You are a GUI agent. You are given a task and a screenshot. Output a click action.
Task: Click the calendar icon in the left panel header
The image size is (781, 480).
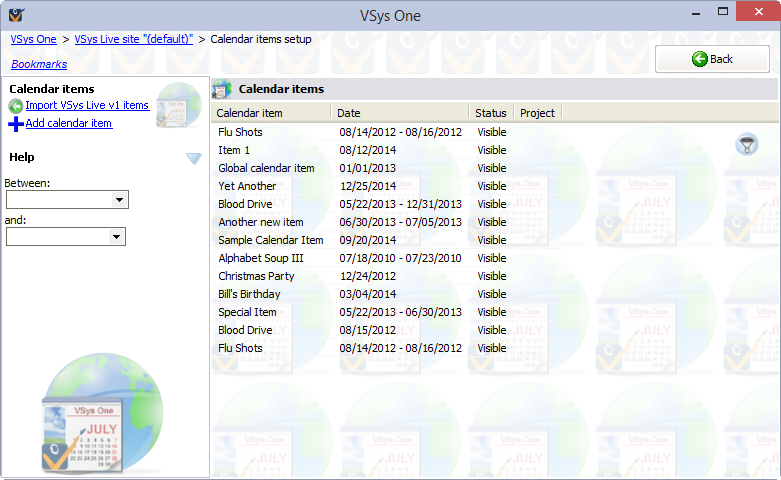point(179,104)
